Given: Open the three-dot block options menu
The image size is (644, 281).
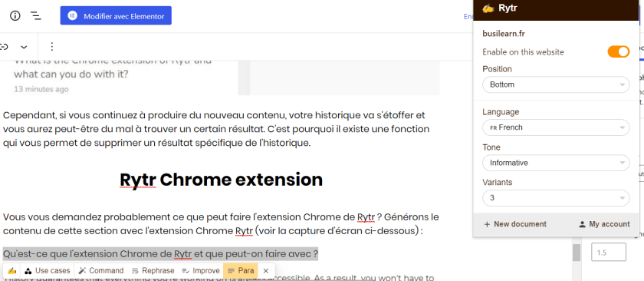Looking at the screenshot, I should click(x=52, y=47).
